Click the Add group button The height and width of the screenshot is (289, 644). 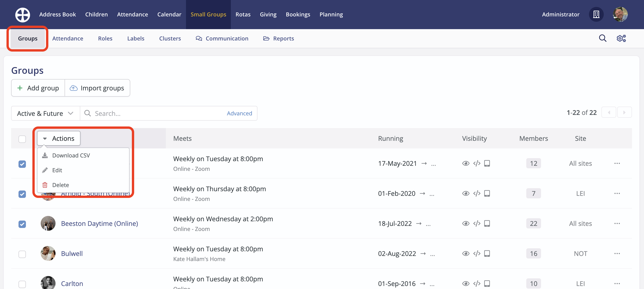click(38, 88)
